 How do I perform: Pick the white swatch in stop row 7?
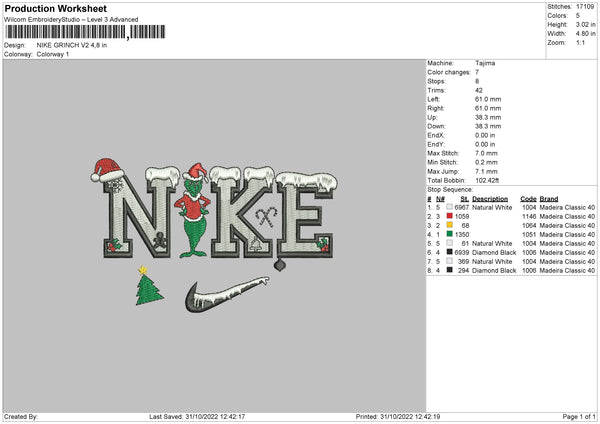(x=449, y=261)
